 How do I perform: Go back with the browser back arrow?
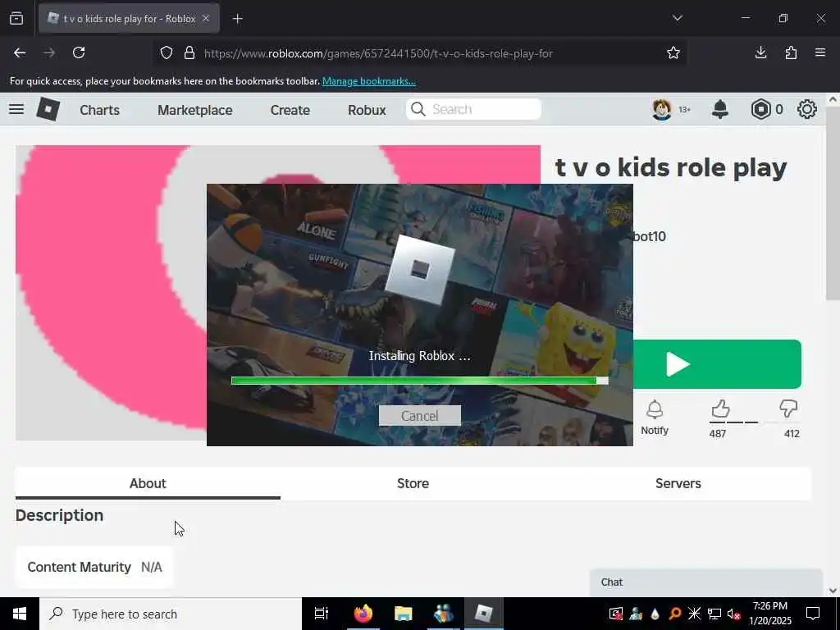tap(20, 52)
